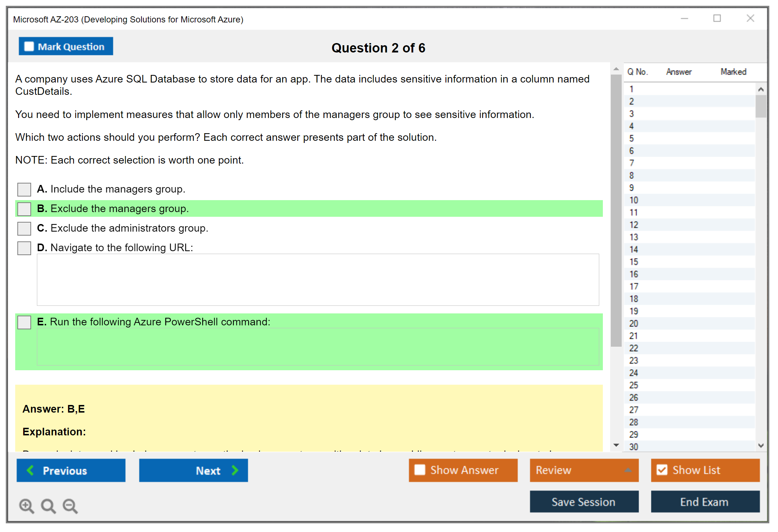Check answer A Include the managers group

click(24, 189)
